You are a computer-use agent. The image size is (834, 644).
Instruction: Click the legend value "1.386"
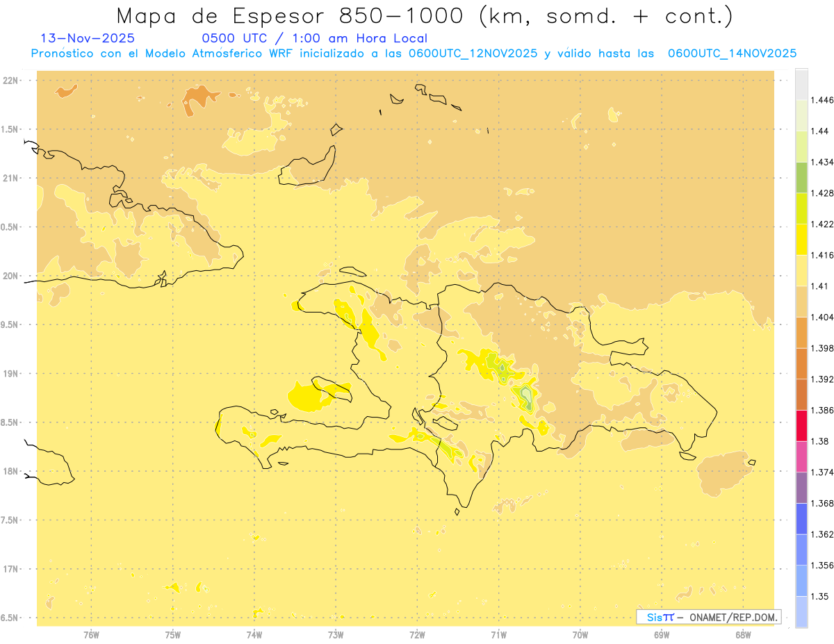(x=822, y=411)
